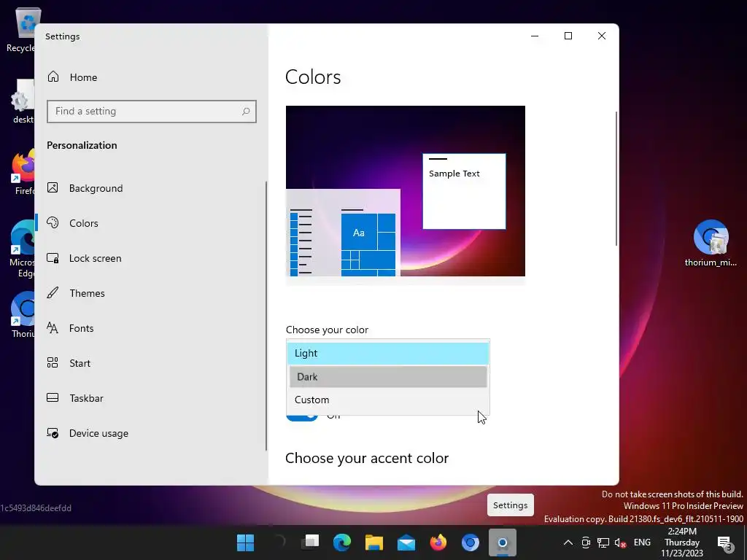Click the Themes brush icon

(53, 292)
